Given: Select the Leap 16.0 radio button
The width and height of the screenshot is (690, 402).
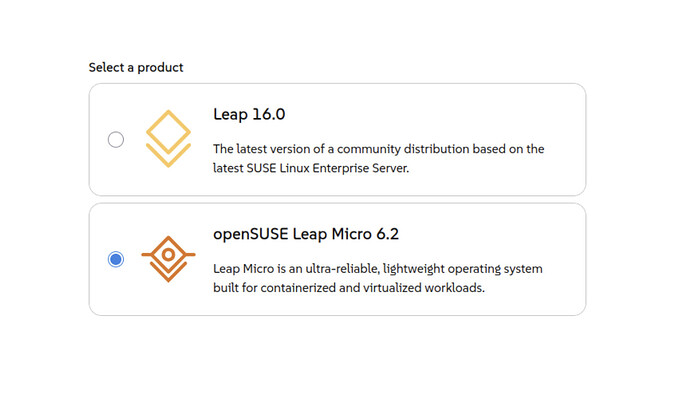Looking at the screenshot, I should (x=116, y=140).
